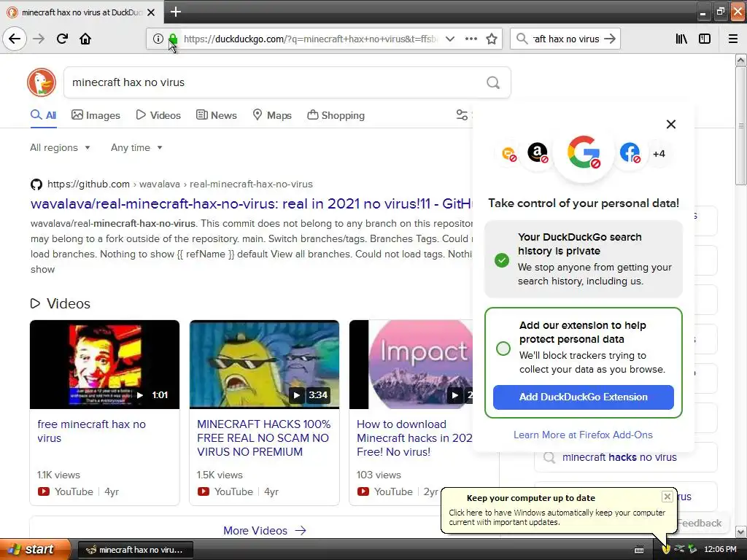Switch to the Shopping tab

coord(336,115)
